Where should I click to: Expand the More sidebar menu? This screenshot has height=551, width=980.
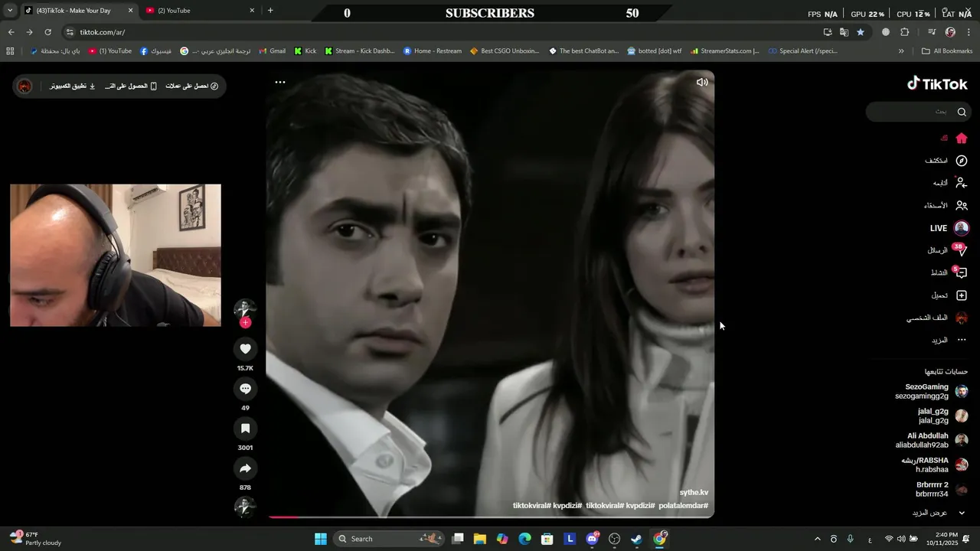pyautogui.click(x=949, y=340)
